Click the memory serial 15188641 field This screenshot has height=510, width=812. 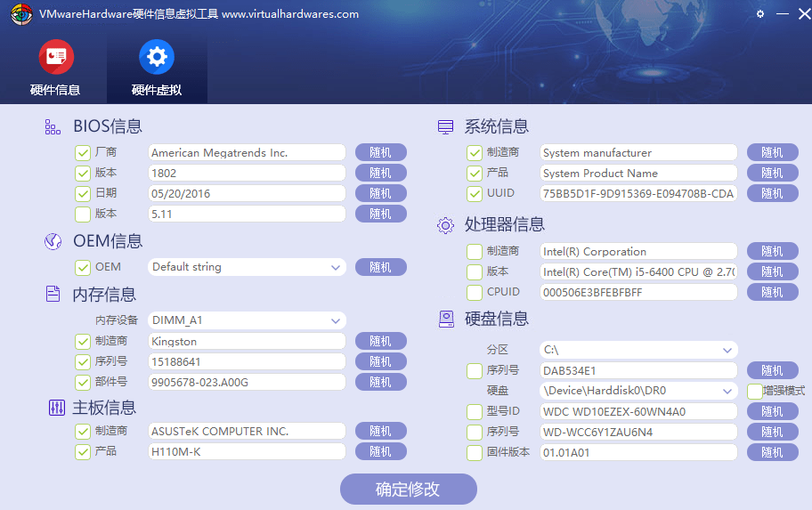point(247,361)
